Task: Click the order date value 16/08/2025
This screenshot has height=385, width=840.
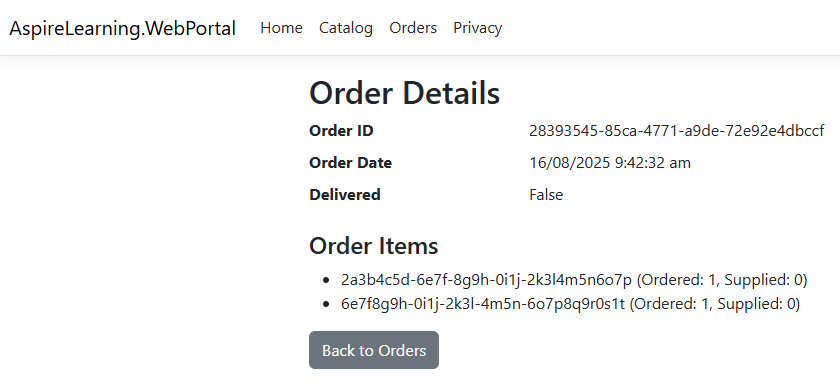Action: tap(610, 163)
